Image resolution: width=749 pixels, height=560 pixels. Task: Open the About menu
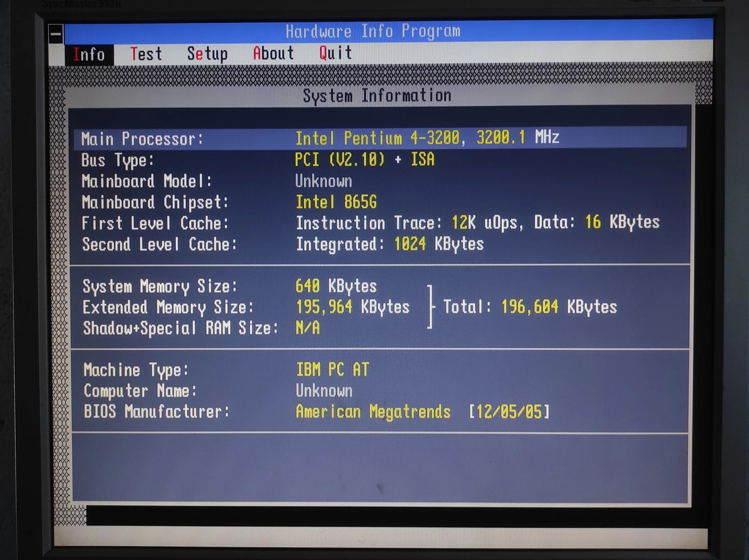tap(273, 53)
